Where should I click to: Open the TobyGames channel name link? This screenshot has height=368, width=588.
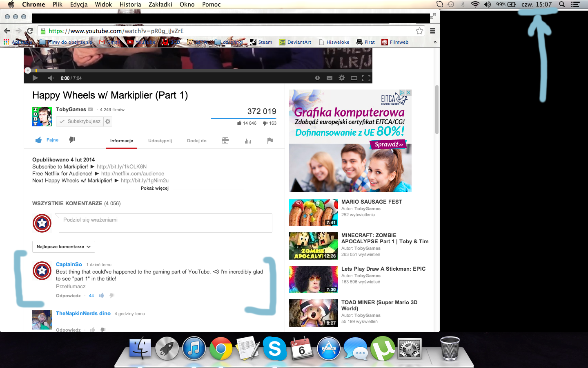click(71, 110)
